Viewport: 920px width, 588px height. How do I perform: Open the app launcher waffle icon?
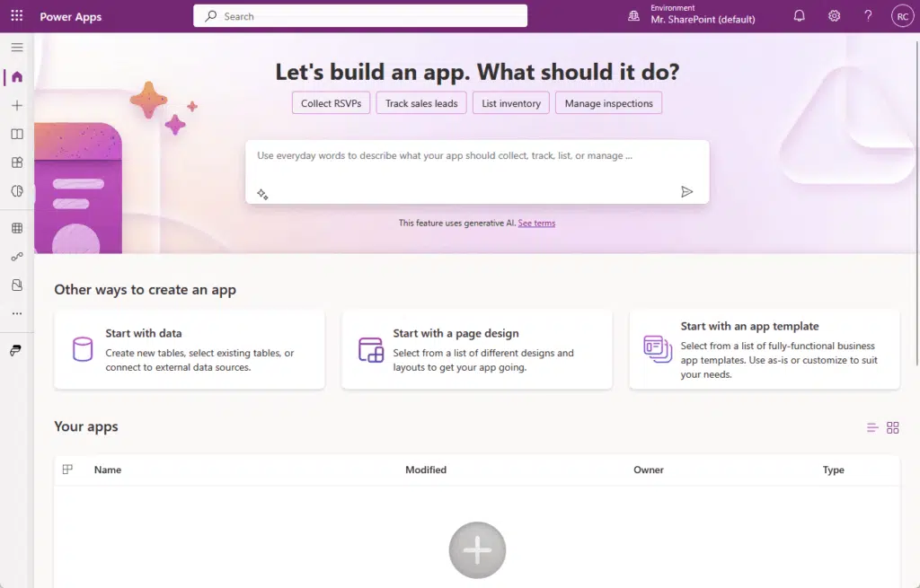click(16, 16)
